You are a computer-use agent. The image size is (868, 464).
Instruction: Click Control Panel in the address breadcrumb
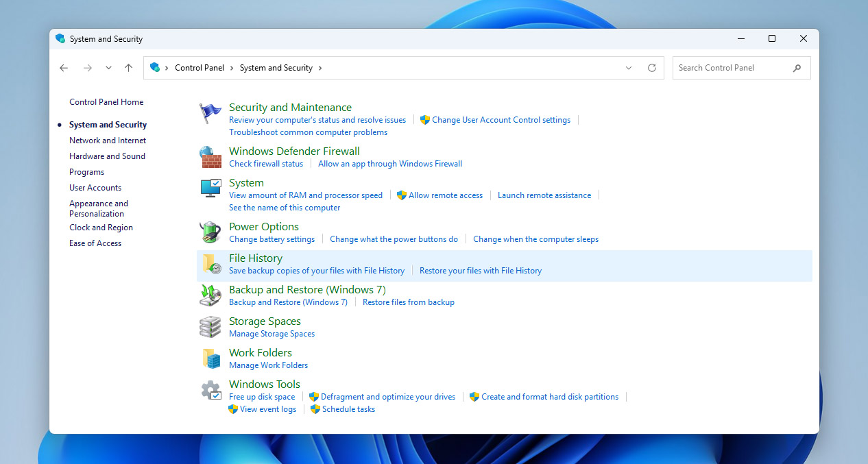point(200,68)
